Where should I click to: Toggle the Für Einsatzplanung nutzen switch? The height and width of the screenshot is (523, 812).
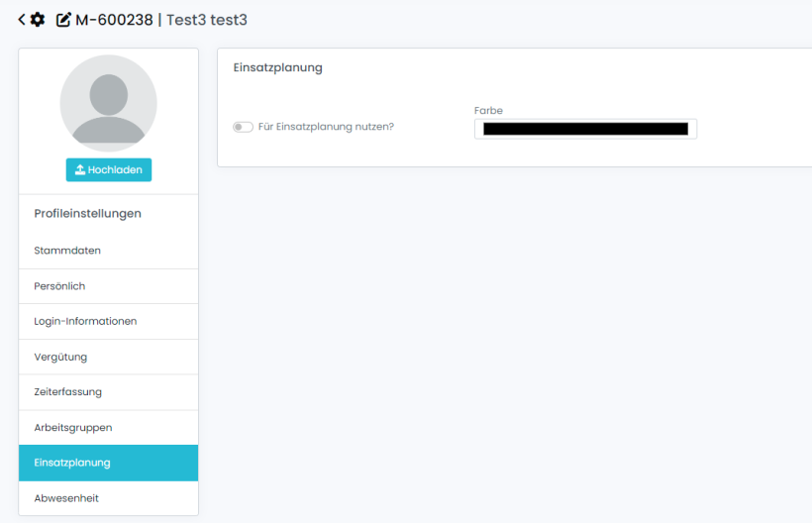pos(243,127)
